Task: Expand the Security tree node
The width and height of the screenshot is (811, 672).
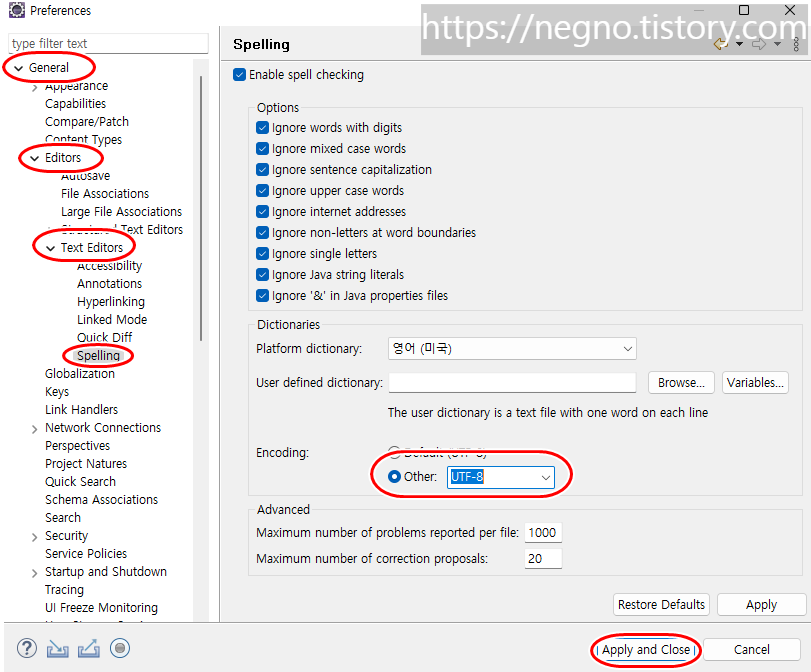Action: click(35, 537)
